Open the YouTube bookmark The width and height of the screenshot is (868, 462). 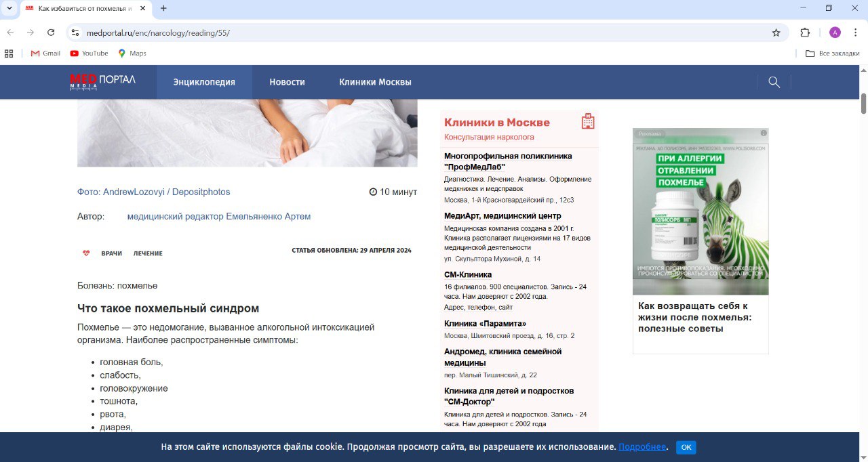click(x=89, y=54)
